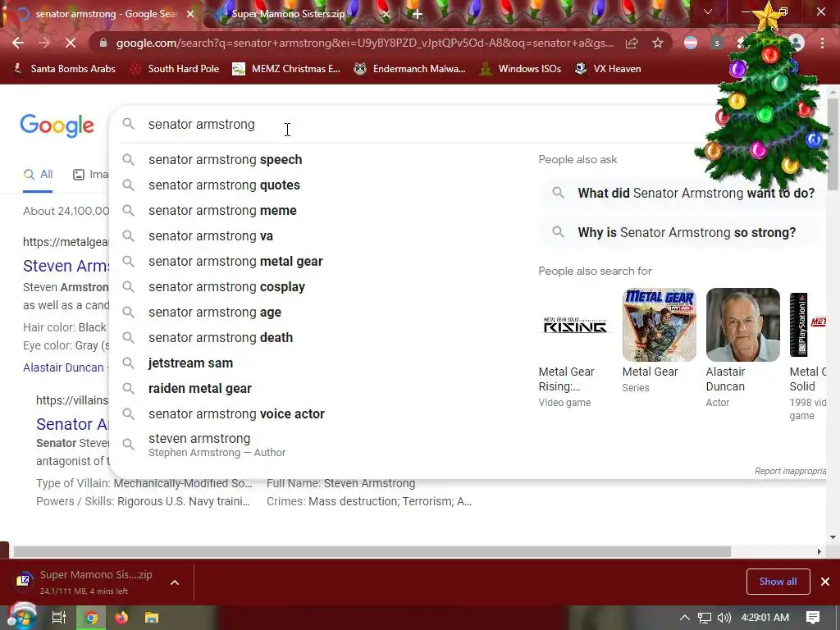The image size is (840, 630).
Task: Click the search magnifier icon in search box
Action: coord(128,125)
